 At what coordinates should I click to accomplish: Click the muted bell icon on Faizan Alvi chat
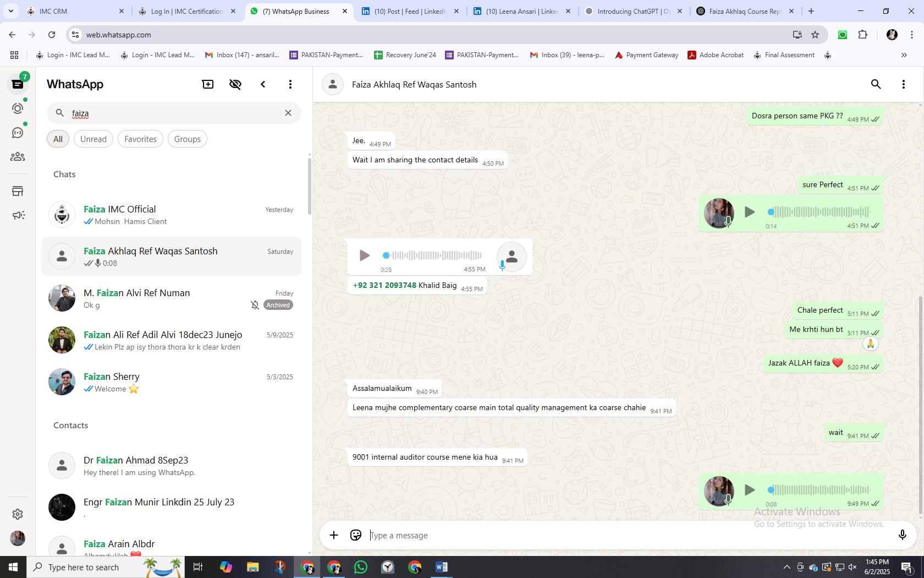(255, 305)
